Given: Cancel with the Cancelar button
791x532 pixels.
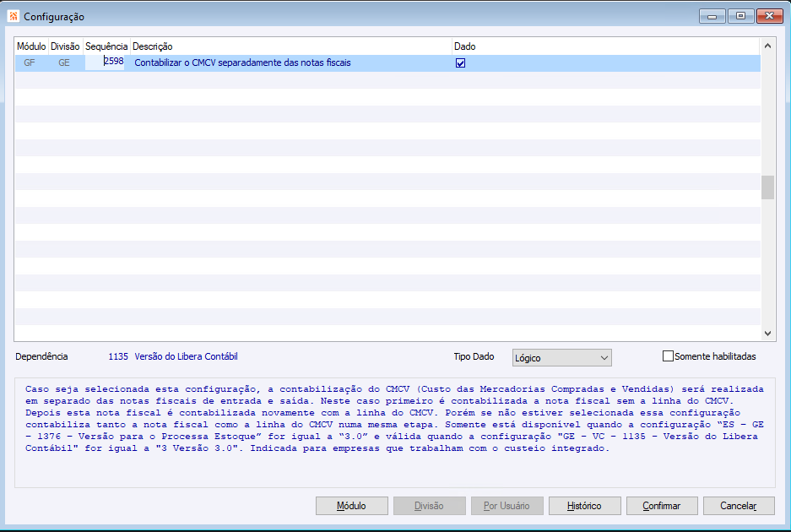Looking at the screenshot, I should point(739,506).
